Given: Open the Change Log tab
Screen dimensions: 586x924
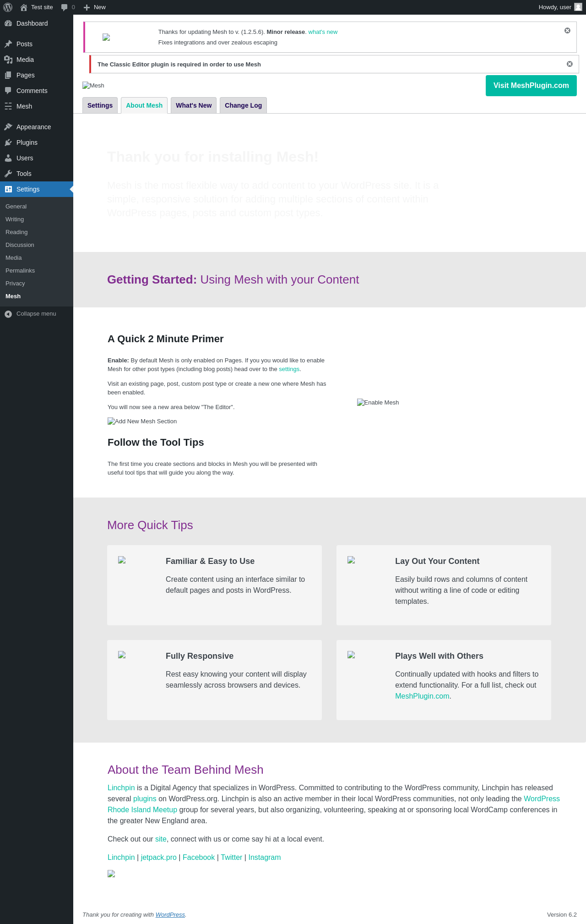Looking at the screenshot, I should coord(243,105).
